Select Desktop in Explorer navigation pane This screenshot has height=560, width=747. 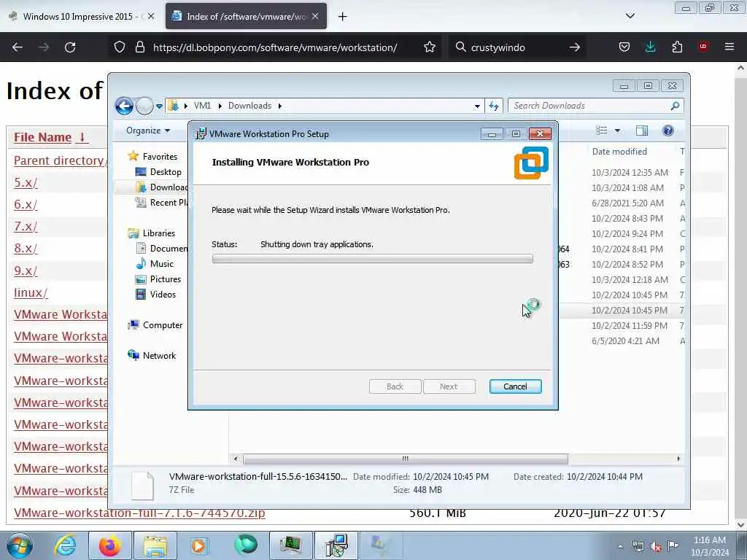158,172
